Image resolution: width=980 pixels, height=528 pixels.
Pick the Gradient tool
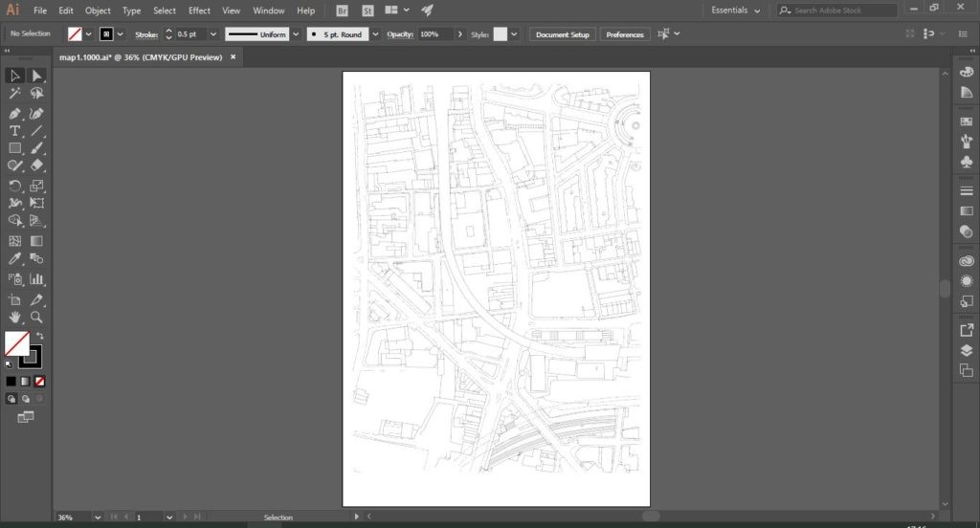pos(36,241)
